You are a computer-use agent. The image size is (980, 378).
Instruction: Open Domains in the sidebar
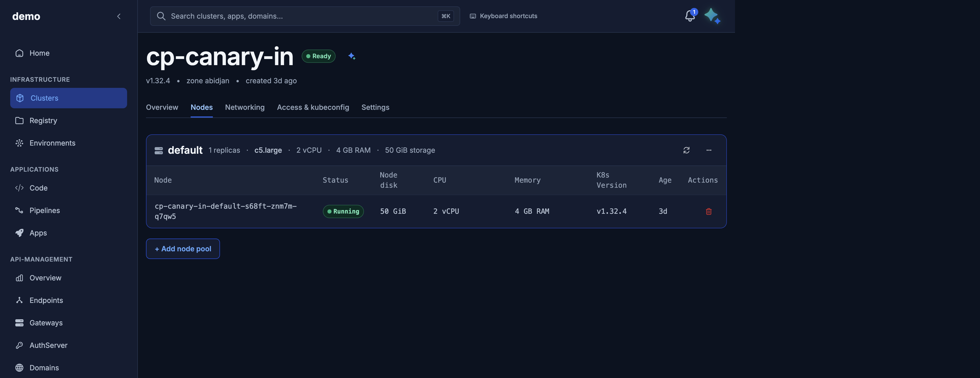point(68,367)
